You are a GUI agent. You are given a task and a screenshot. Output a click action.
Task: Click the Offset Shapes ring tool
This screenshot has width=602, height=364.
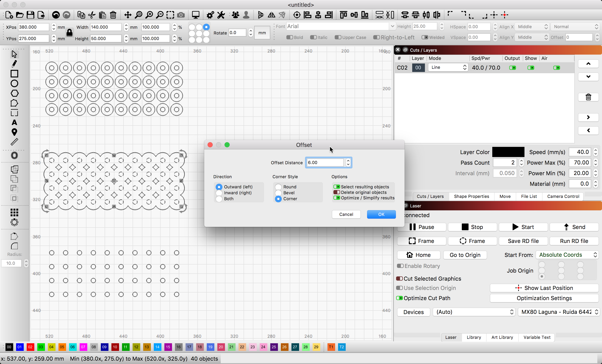[14, 155]
